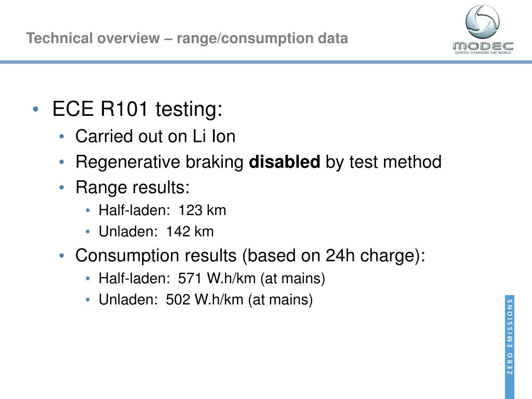Click the bullet before ECE R101 testing
532x399 pixels.
coord(36,109)
